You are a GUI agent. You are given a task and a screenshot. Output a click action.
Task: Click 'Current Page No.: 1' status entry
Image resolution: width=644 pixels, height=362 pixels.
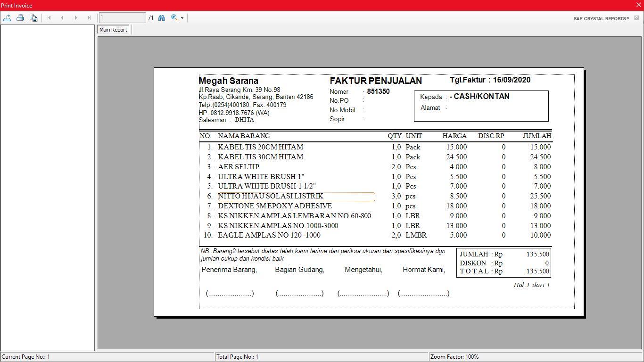[25, 357]
